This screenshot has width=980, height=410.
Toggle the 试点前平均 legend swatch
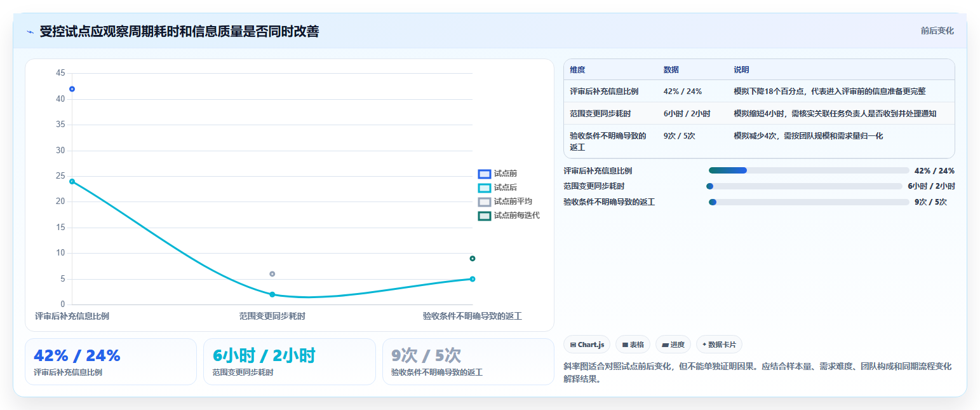tap(485, 202)
